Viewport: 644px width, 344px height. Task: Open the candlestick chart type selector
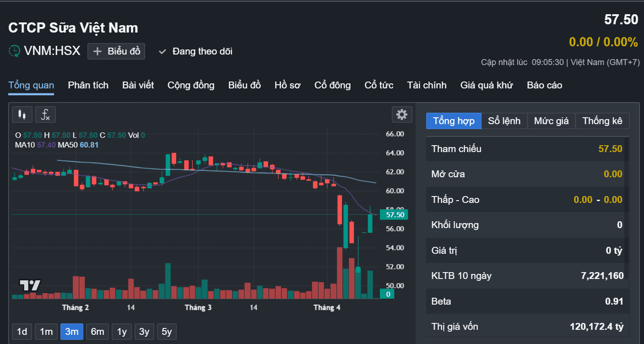click(x=22, y=115)
